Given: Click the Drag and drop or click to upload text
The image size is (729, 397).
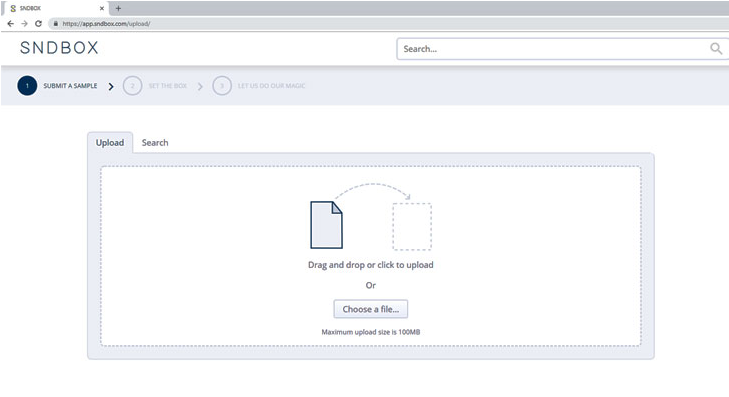Looking at the screenshot, I should coord(371,265).
